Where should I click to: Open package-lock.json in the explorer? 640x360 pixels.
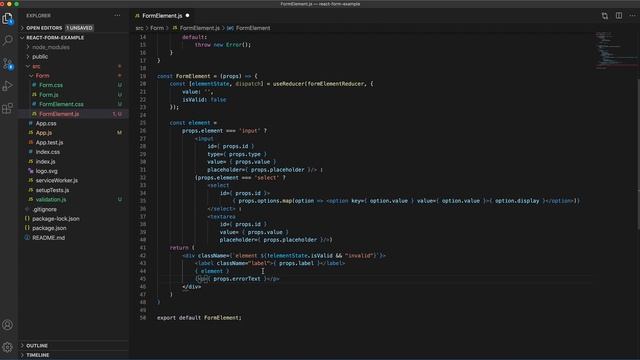[56, 219]
